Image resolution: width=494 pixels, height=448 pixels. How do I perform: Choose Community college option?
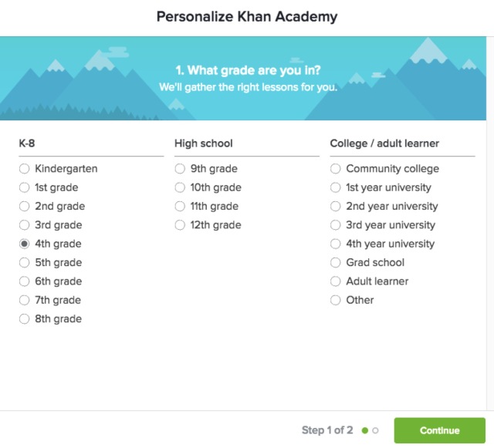336,169
